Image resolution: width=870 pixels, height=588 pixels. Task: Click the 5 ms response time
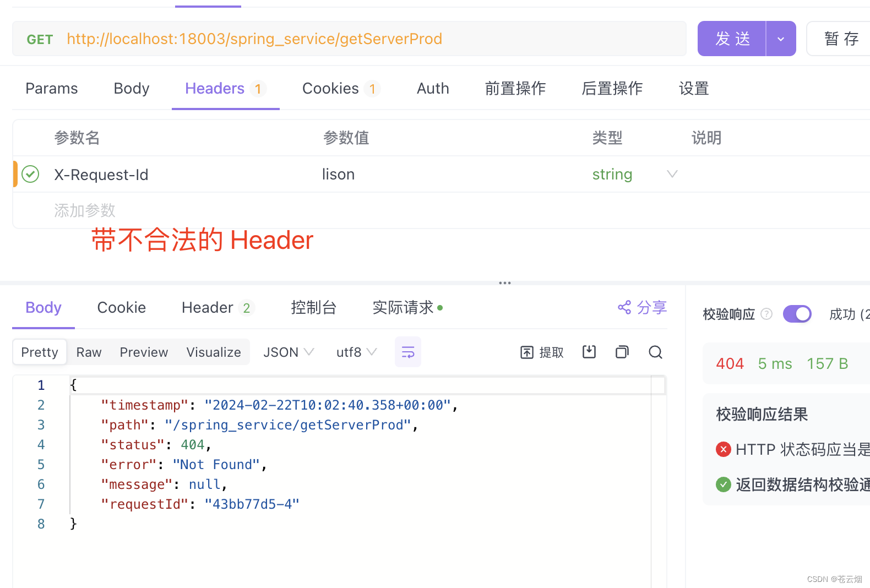tap(775, 363)
